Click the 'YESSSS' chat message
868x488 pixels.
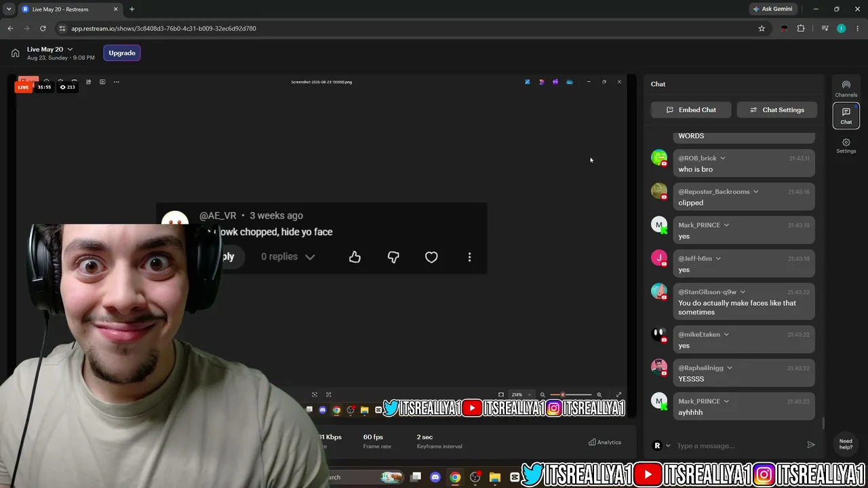tap(691, 379)
